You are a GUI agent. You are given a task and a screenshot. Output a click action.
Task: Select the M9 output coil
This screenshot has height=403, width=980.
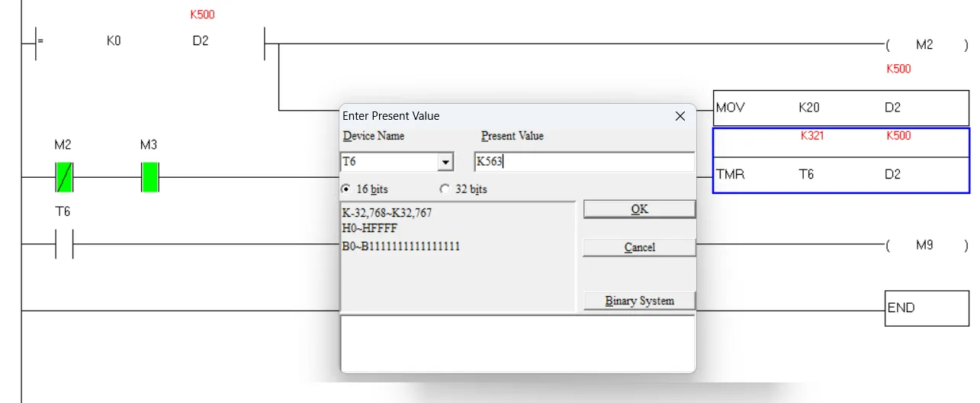(927, 246)
